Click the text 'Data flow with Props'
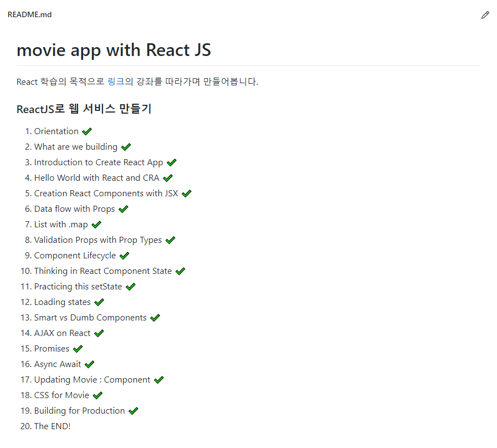Screen dimensions: 497x448 pos(74,209)
